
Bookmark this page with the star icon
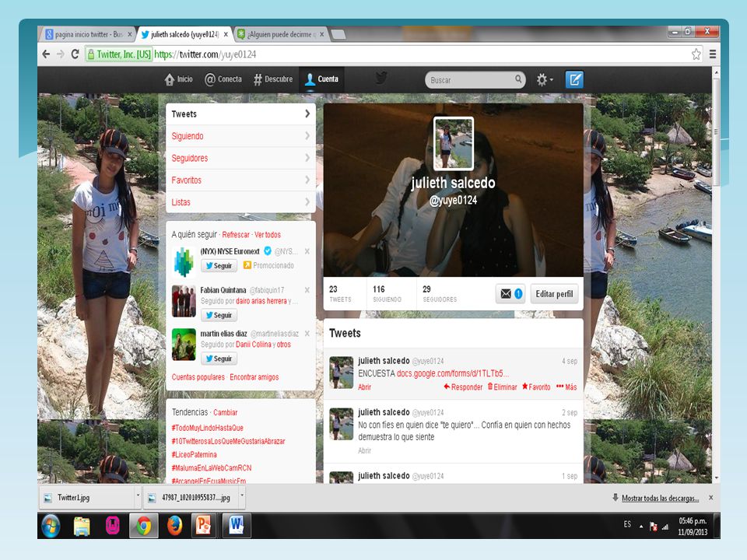696,54
